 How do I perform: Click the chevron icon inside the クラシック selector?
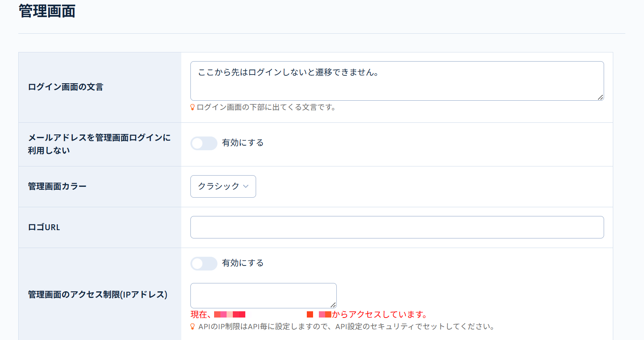click(246, 187)
